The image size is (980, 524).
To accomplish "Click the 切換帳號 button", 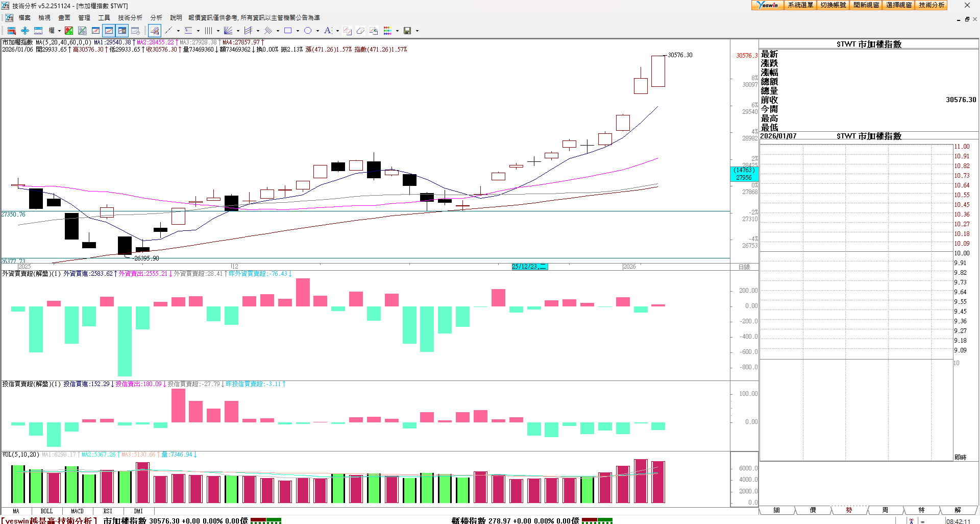I will (833, 5).
